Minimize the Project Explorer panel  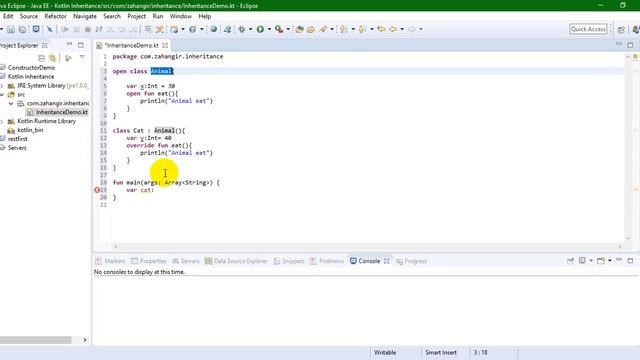point(69,44)
